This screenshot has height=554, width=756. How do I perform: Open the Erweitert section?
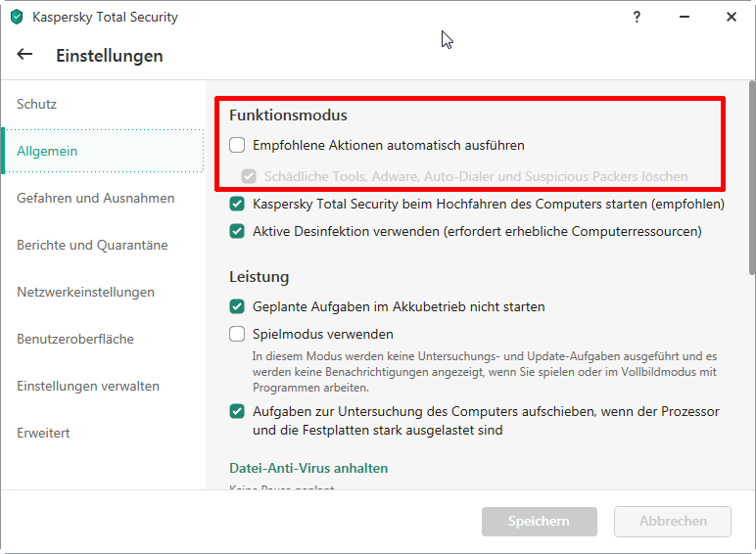click(x=43, y=433)
